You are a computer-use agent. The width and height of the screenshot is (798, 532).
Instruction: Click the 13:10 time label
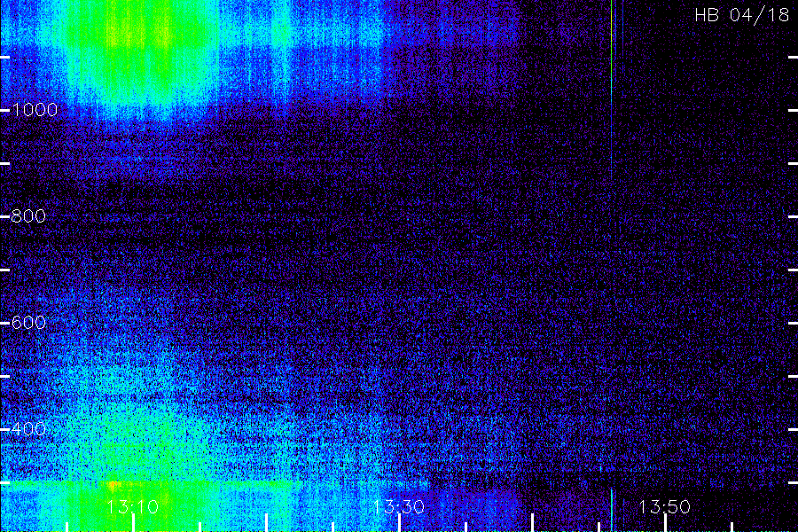point(133,507)
